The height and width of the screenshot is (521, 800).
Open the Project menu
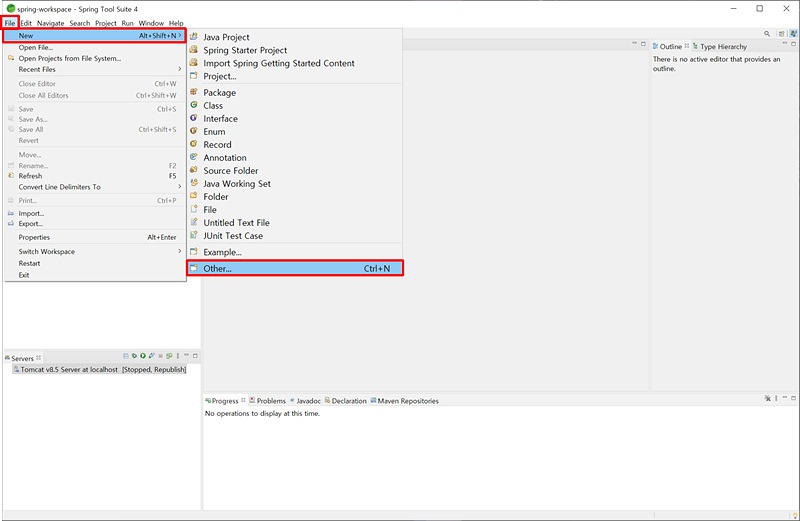click(106, 23)
